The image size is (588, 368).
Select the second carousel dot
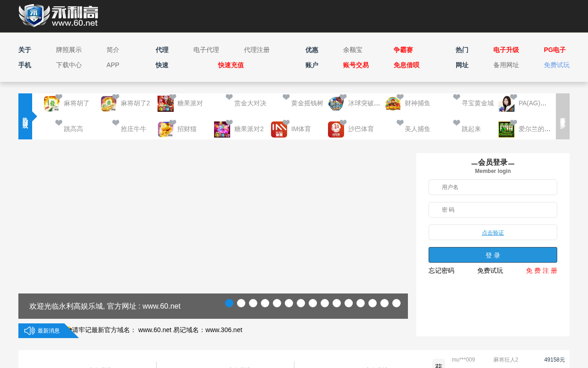241,303
